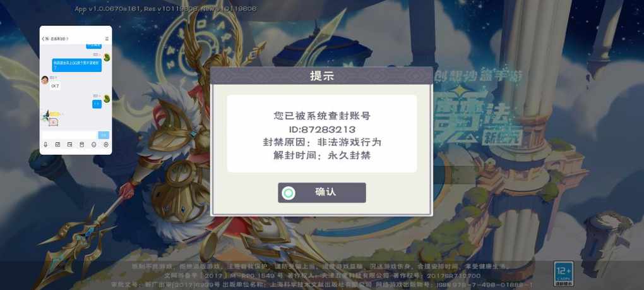The height and width of the screenshot is (290, 644).
Task: Select the 'OK了' reply bubble
Action: coord(56,87)
